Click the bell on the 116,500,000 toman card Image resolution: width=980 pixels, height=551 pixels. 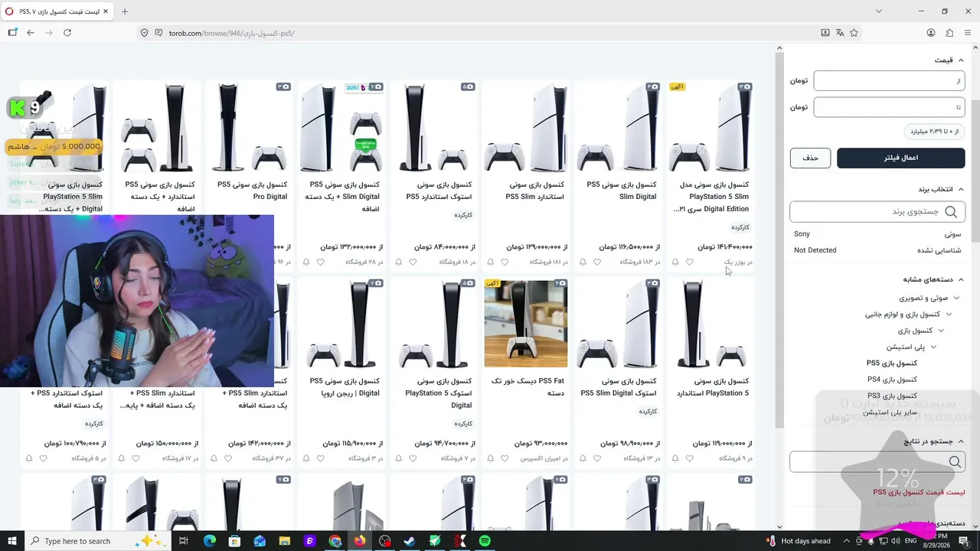tap(583, 262)
